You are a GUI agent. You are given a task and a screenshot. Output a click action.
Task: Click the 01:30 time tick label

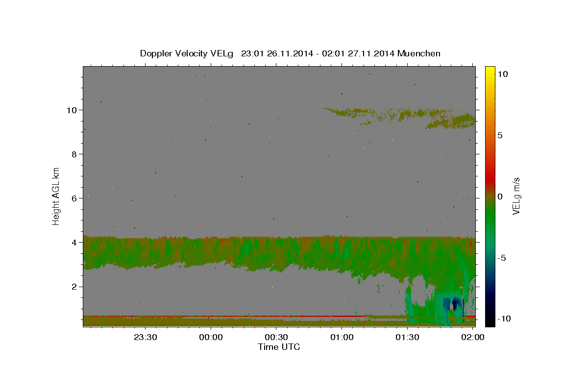[x=407, y=337]
